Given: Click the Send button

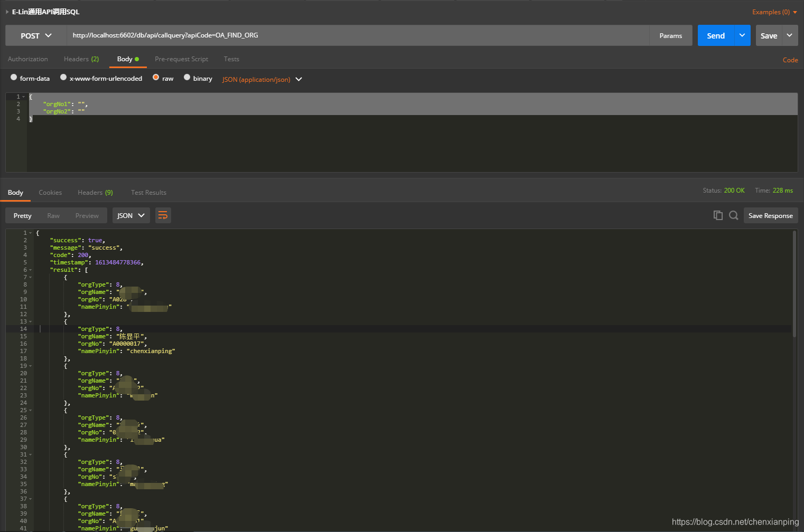Looking at the screenshot, I should pos(716,35).
